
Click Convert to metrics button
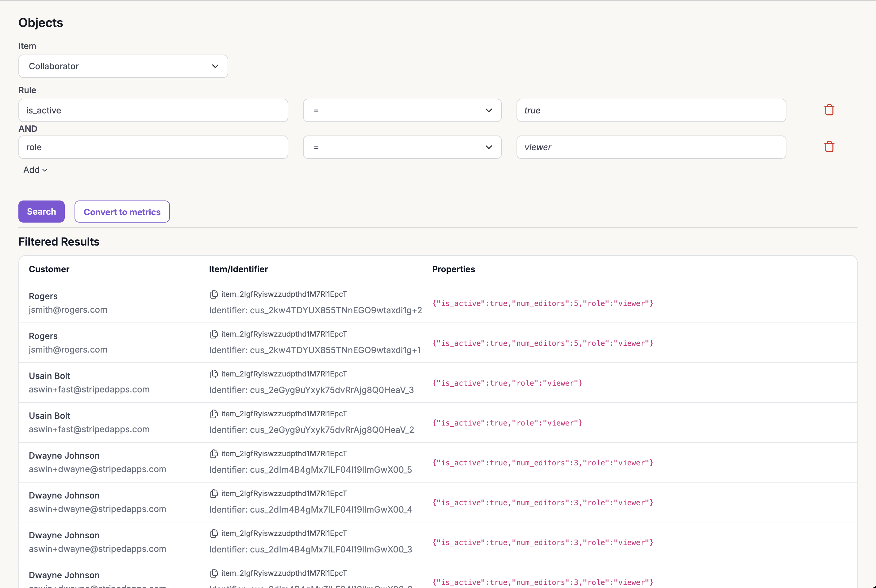[122, 212]
